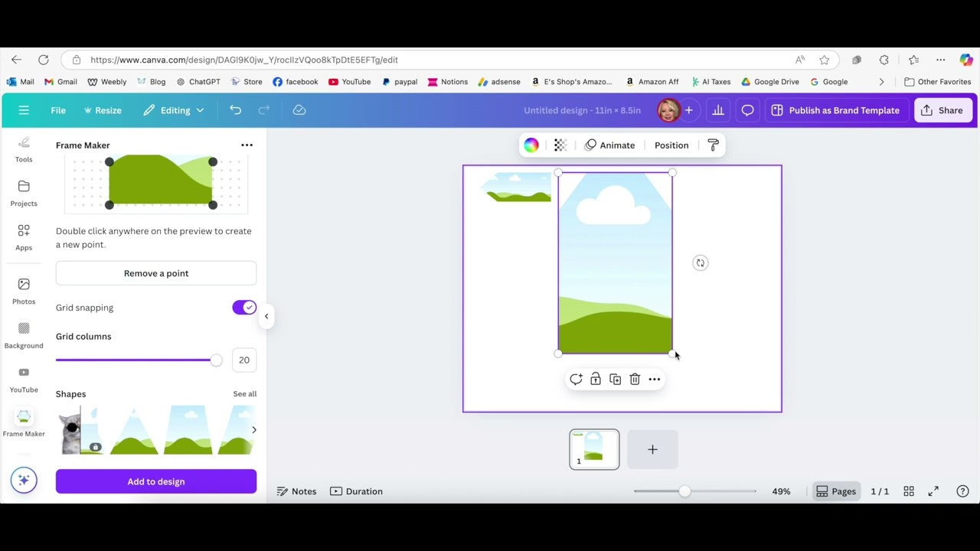Open the YouTube sidebar app
The image size is (980, 551).
(24, 380)
